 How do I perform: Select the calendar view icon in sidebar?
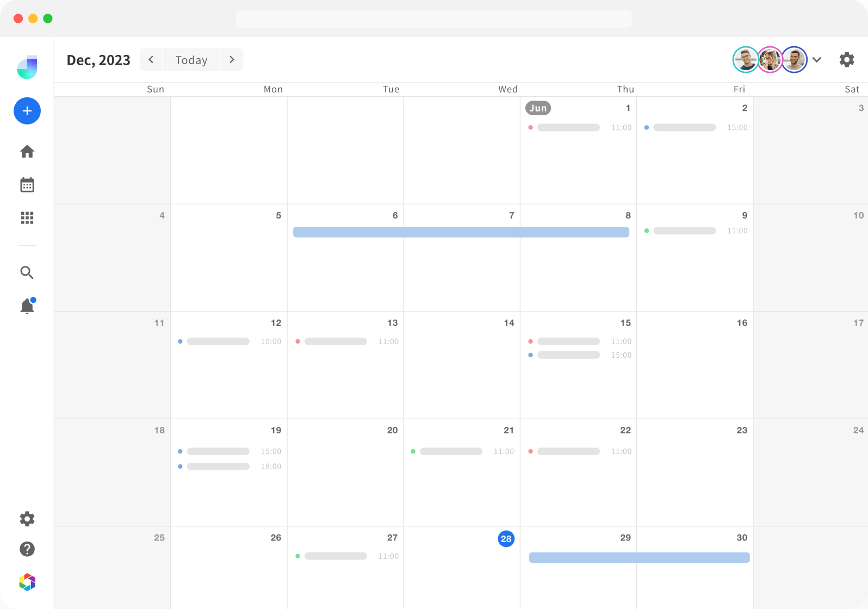click(x=27, y=185)
